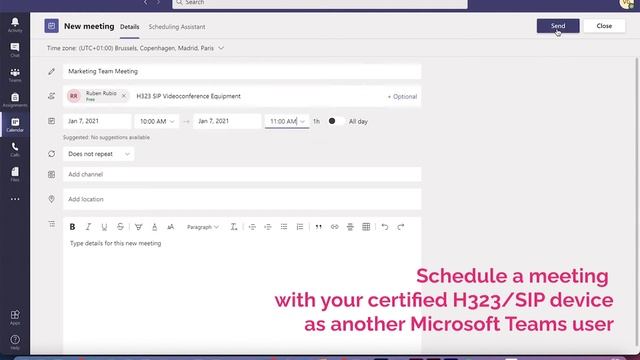Select Calendar in the sidebar

coord(15,124)
